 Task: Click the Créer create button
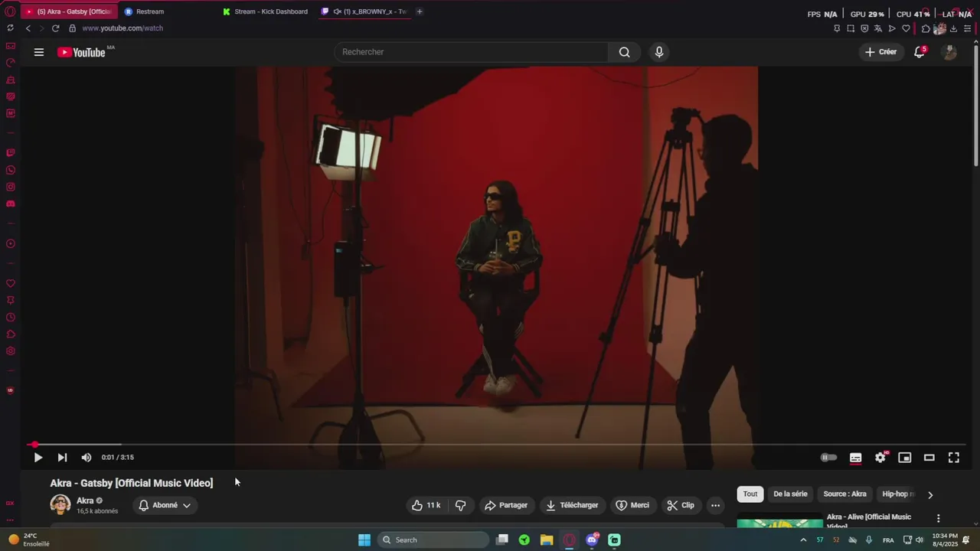(880, 52)
